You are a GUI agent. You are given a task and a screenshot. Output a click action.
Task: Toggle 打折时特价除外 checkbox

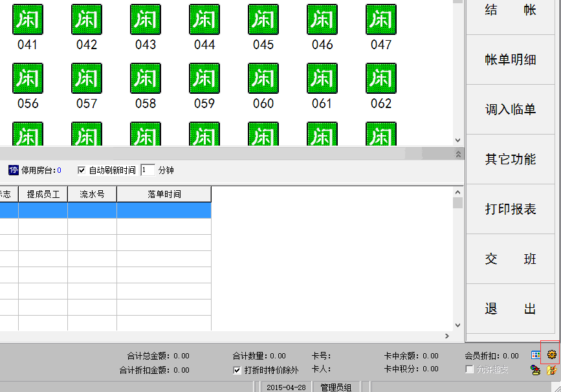point(237,370)
